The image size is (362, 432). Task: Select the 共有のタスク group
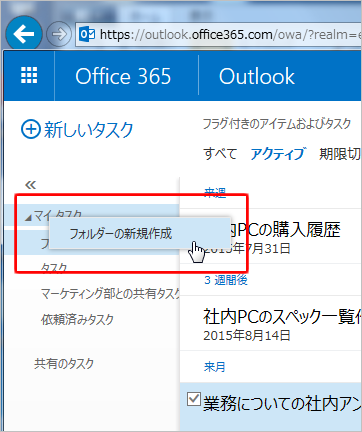(x=64, y=363)
